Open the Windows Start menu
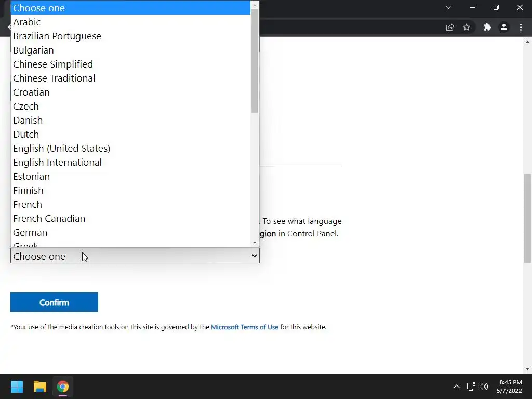Viewport: 532px width, 399px height. 17,387
